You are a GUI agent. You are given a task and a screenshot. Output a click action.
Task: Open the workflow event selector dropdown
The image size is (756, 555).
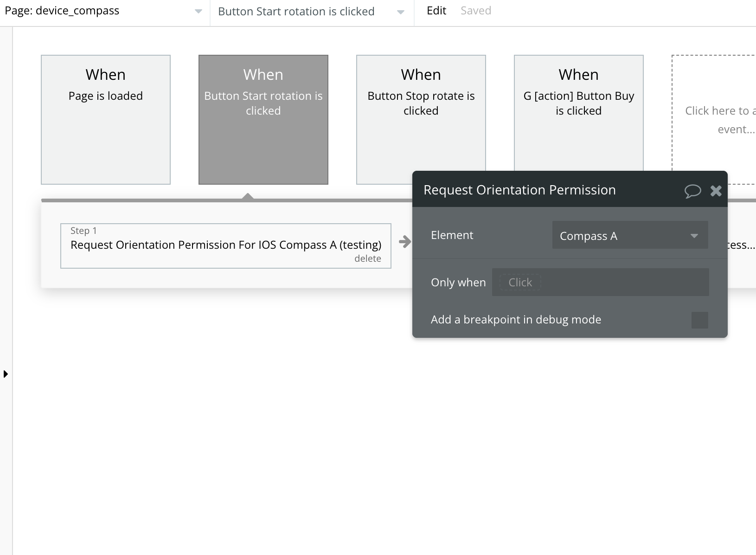pyautogui.click(x=400, y=12)
